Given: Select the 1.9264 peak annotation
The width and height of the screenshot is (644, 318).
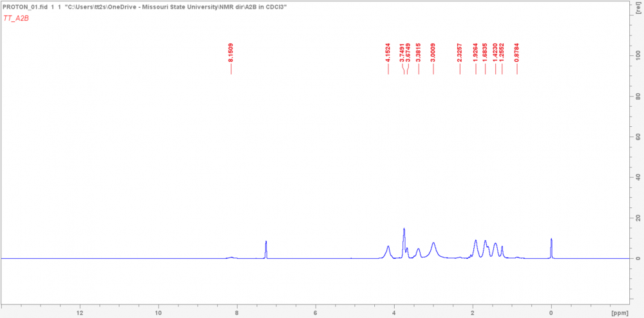Looking at the screenshot, I should pos(475,51).
